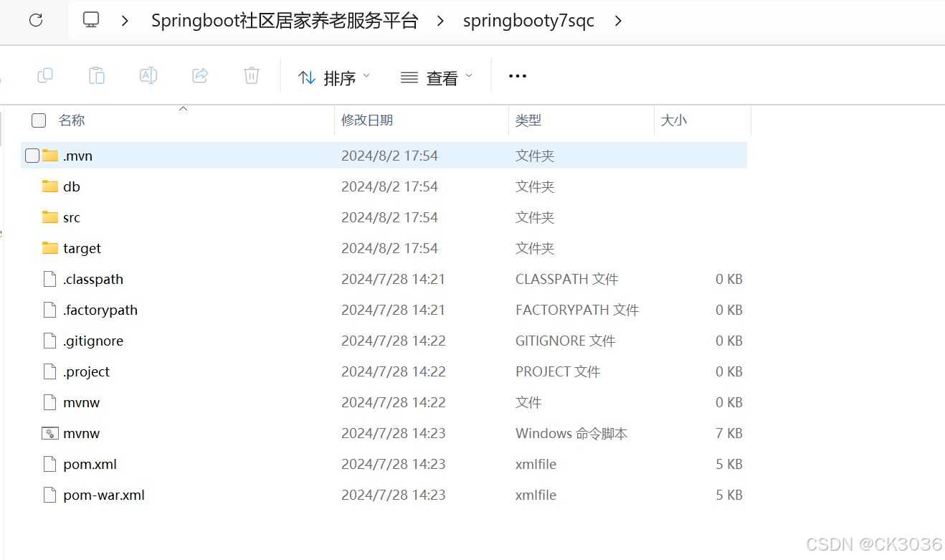This screenshot has height=560, width=945.
Task: Click the .project file name
Action: pyautogui.click(x=87, y=371)
